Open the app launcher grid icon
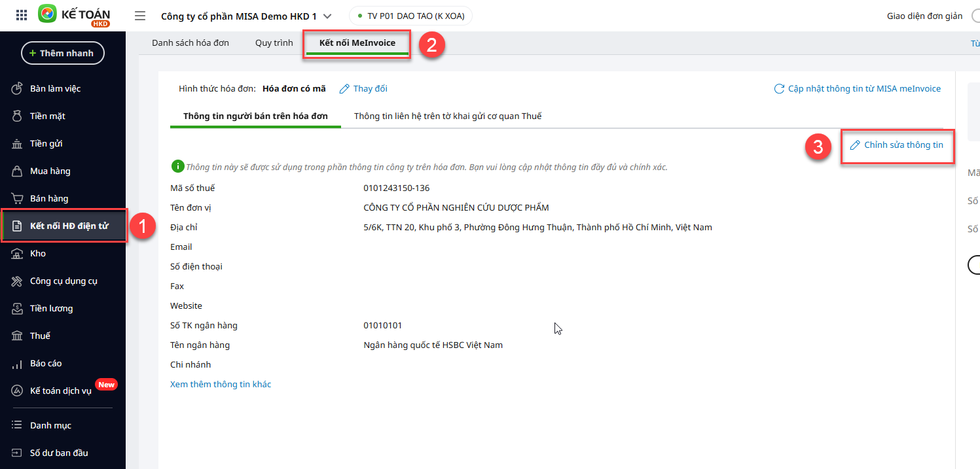The height and width of the screenshot is (469, 980). click(21, 16)
